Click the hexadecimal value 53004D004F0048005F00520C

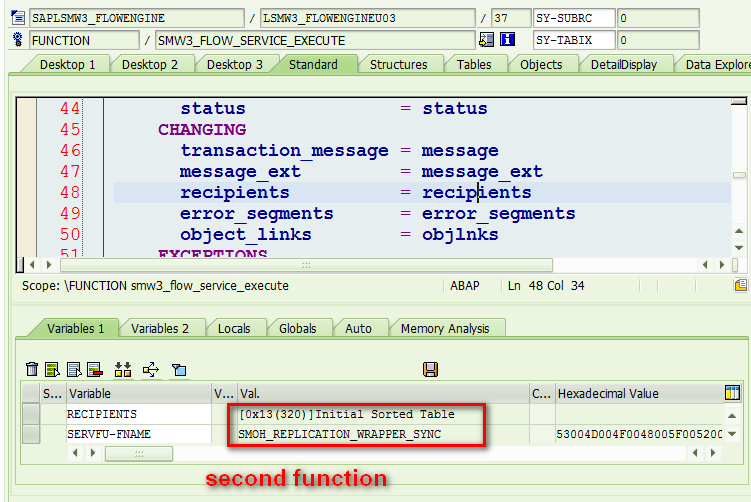pyautogui.click(x=639, y=434)
